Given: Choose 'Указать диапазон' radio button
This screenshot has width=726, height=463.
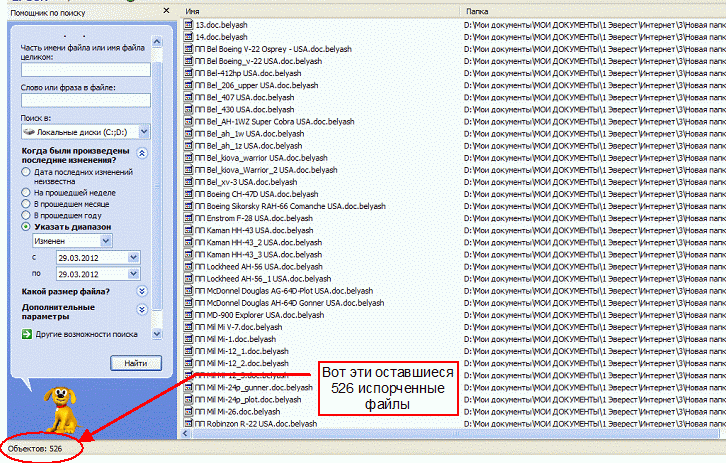Looking at the screenshot, I should pos(26,226).
